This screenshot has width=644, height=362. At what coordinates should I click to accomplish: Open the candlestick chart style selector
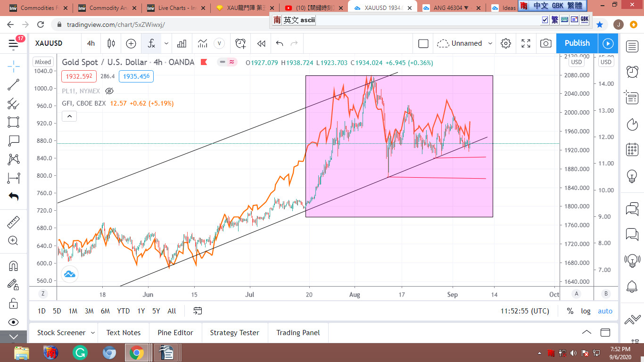point(111,43)
